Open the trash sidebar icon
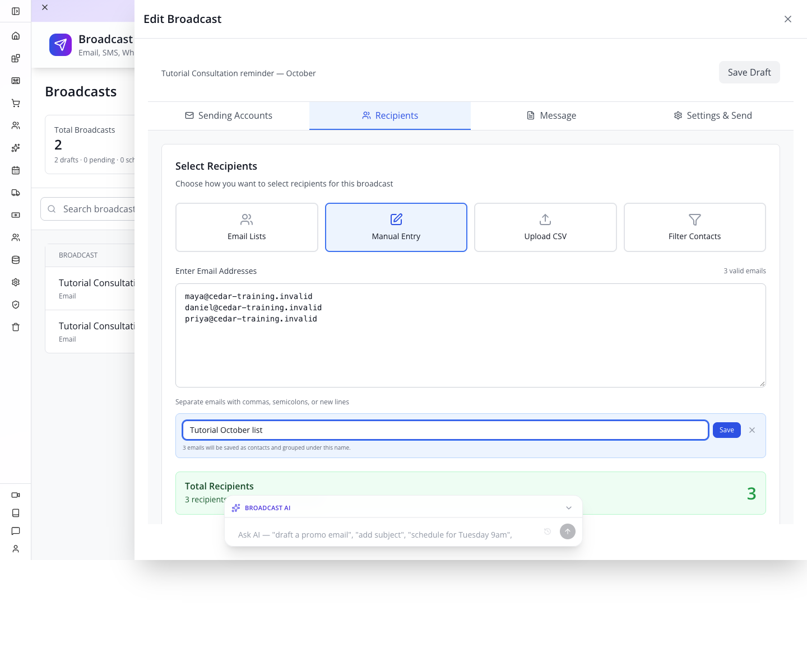The height and width of the screenshot is (672, 807). (x=16, y=327)
